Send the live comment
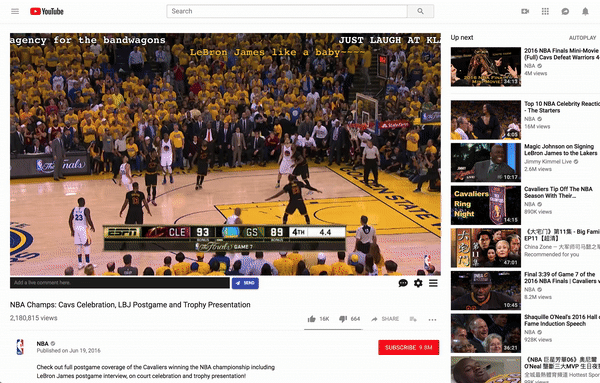Screen dimensions: 600x383 click(x=245, y=283)
